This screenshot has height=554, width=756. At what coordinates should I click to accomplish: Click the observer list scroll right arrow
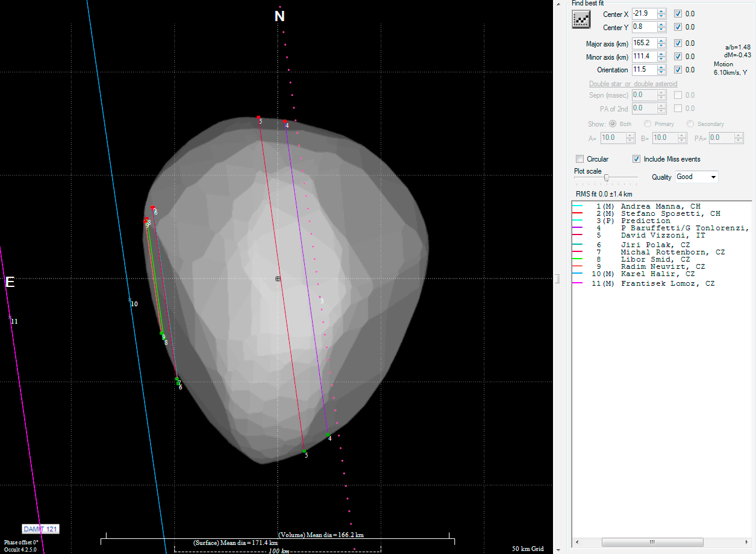(x=746, y=542)
